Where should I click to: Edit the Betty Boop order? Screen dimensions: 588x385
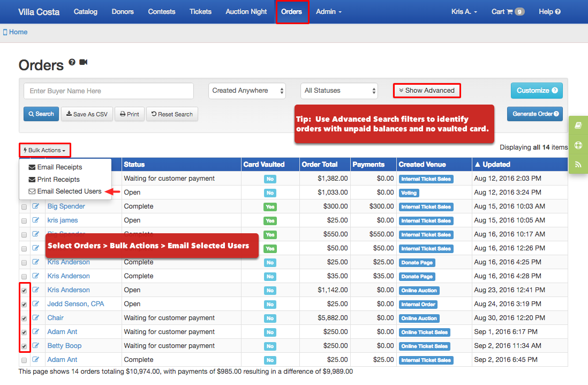(36, 345)
